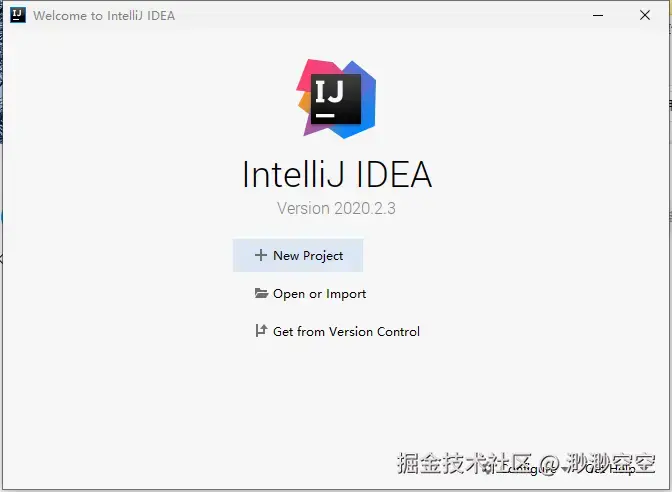Viewport: 672px width, 492px height.
Task: Click the large IntelliJ IDEA logo
Action: click(x=336, y=99)
